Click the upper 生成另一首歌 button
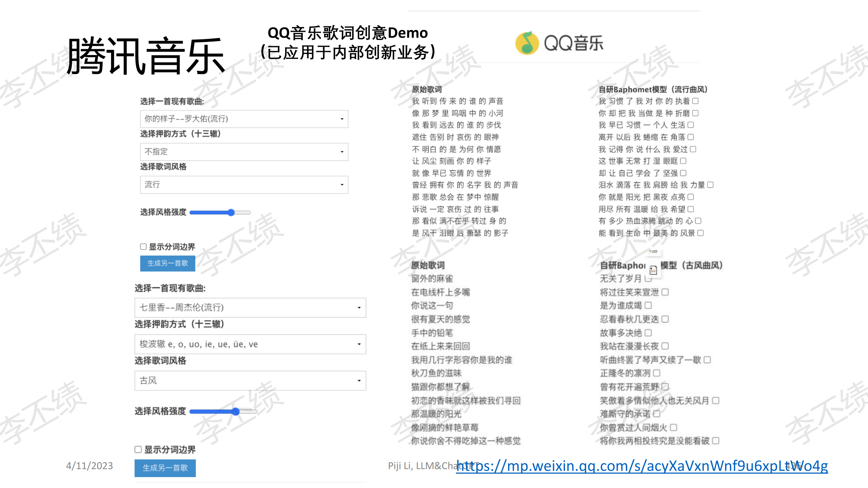Viewport: 868px width, 488px height. pos(168,264)
